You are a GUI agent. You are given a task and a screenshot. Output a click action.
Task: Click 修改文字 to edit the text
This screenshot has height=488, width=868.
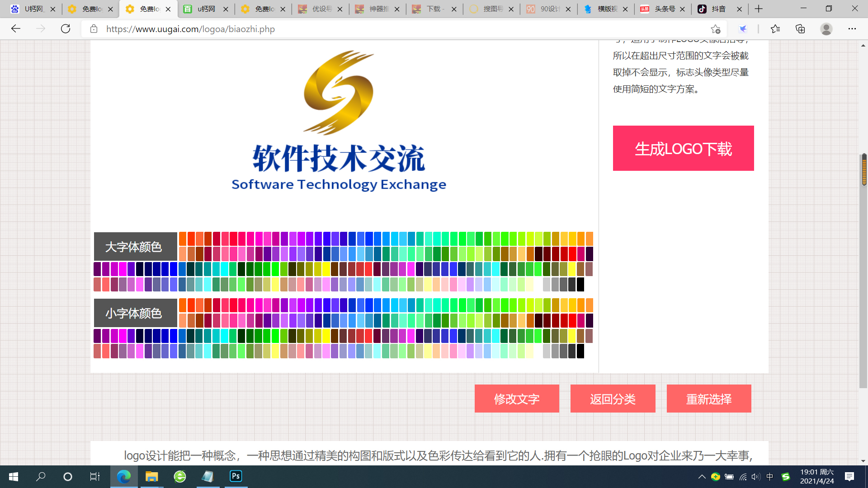click(x=517, y=399)
